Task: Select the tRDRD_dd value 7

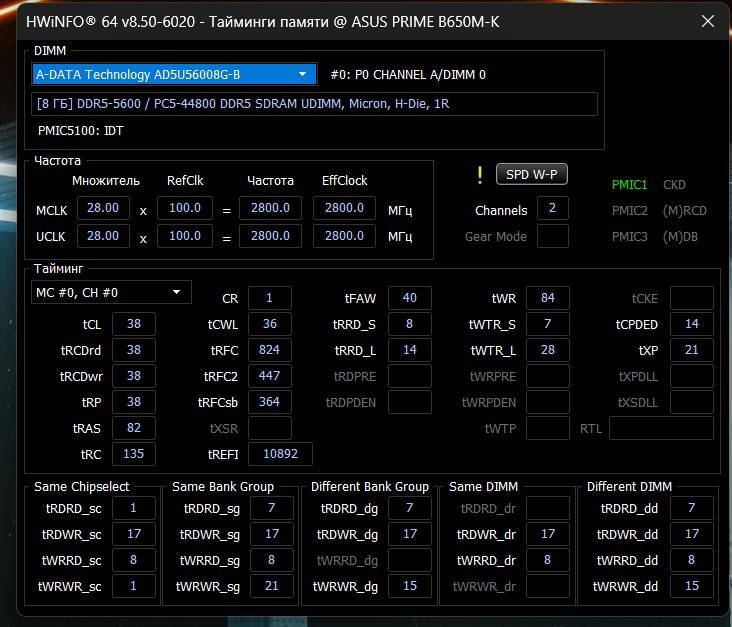Action: pos(692,508)
